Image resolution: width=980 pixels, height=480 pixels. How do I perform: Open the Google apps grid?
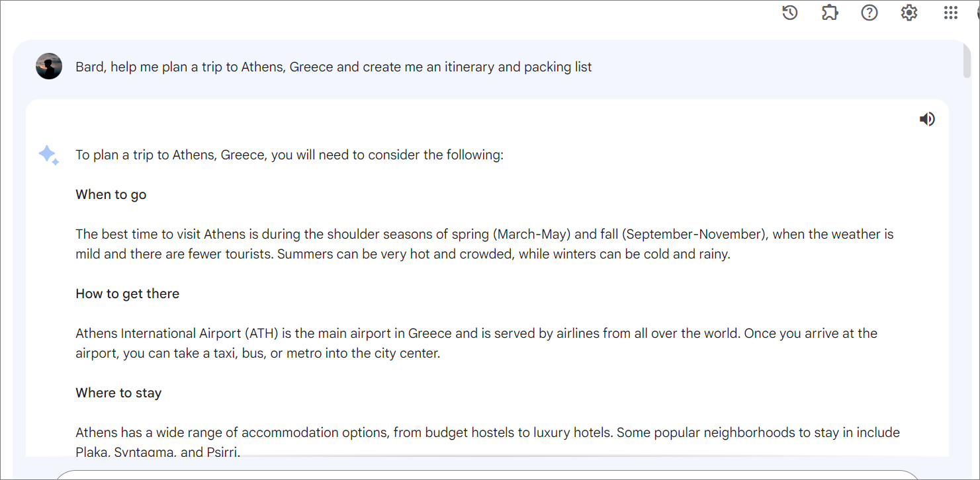950,13
